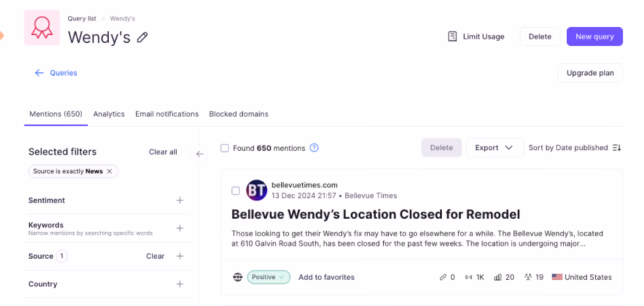
Task: Click the bellevuetimes.com domain text
Action: pyautogui.click(x=305, y=185)
